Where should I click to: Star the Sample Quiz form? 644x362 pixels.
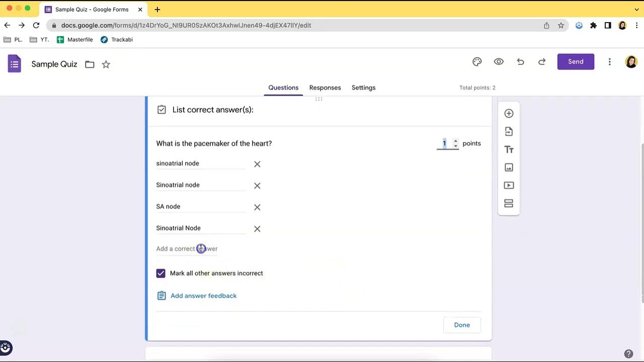[106, 64]
